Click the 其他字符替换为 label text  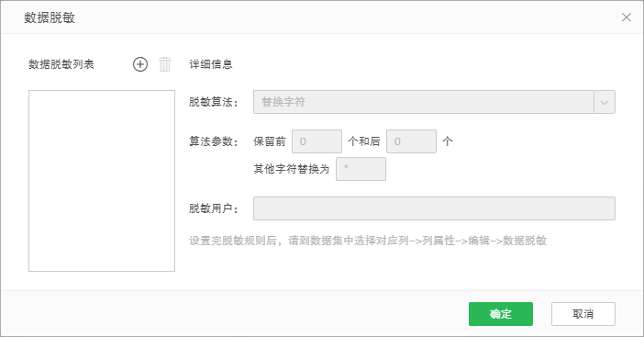click(292, 169)
